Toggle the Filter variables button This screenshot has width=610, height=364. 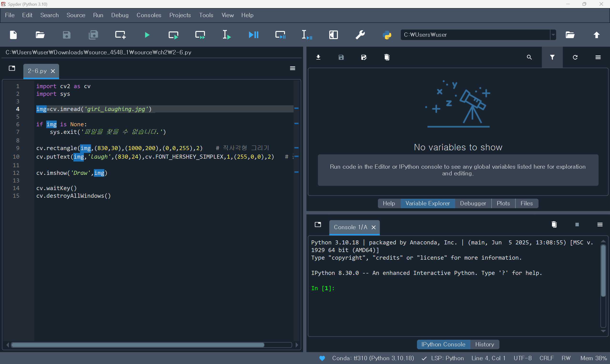click(552, 57)
